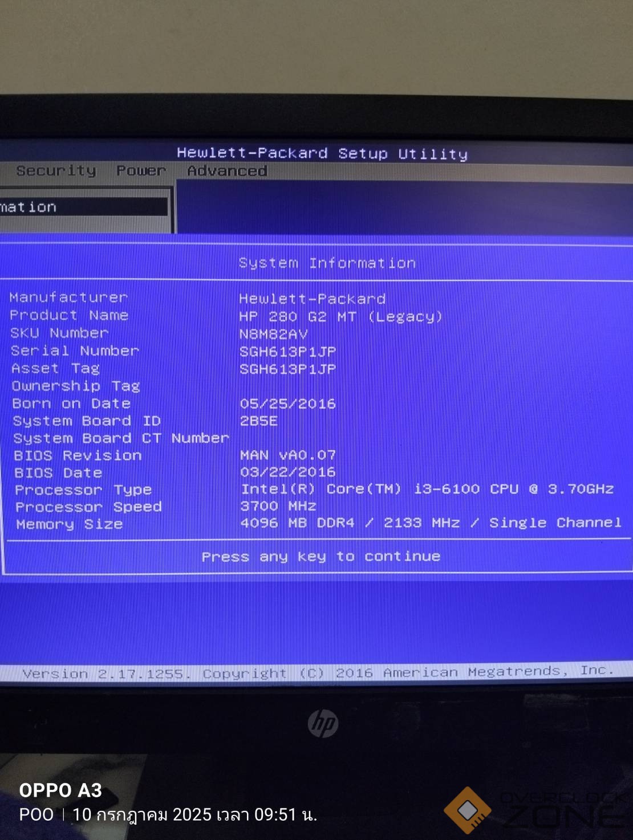
Task: Select the 'BIOS Date' label
Action: click(58, 472)
